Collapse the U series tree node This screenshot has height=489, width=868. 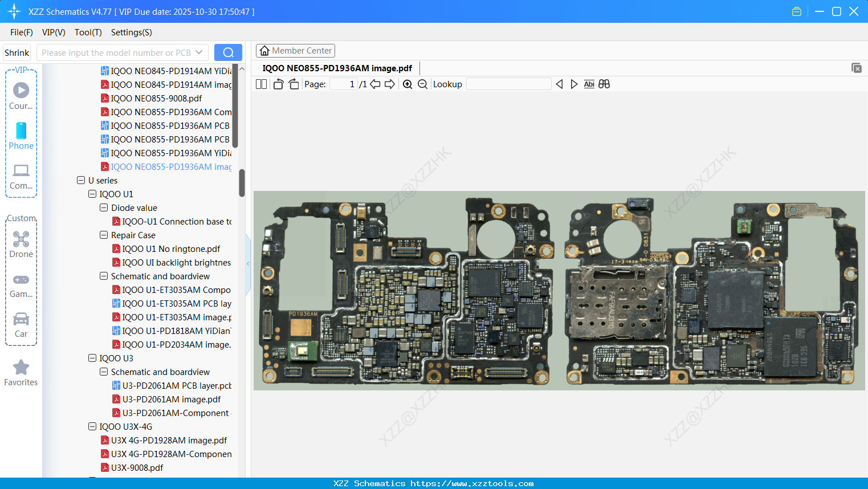point(80,180)
